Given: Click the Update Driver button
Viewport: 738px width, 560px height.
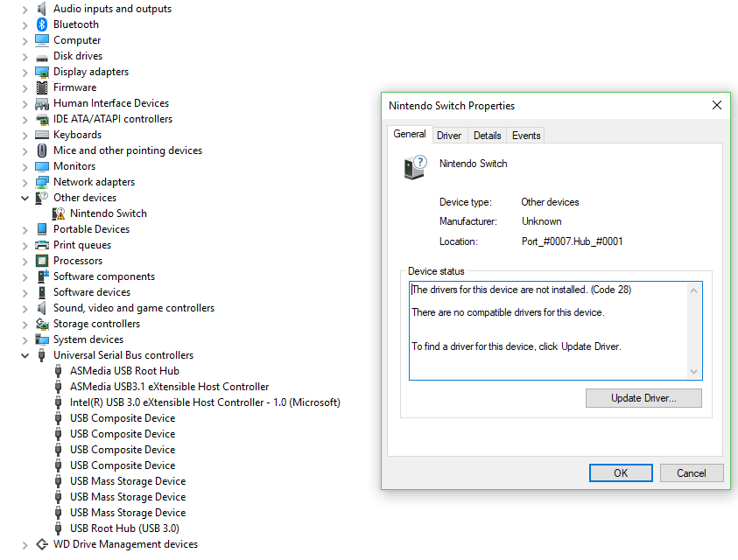Looking at the screenshot, I should pyautogui.click(x=643, y=398).
